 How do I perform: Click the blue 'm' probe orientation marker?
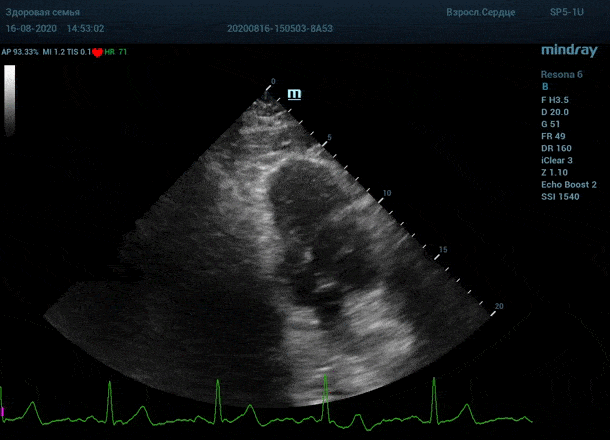pos(294,94)
